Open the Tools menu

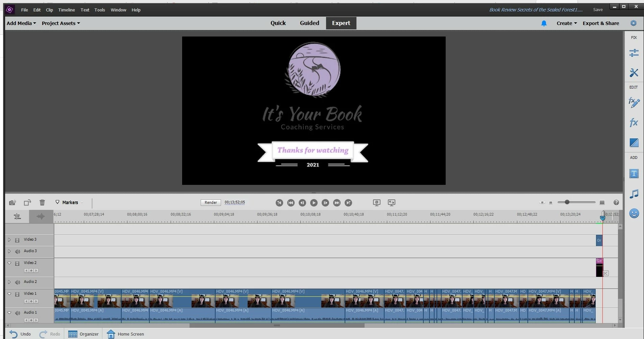point(100,10)
